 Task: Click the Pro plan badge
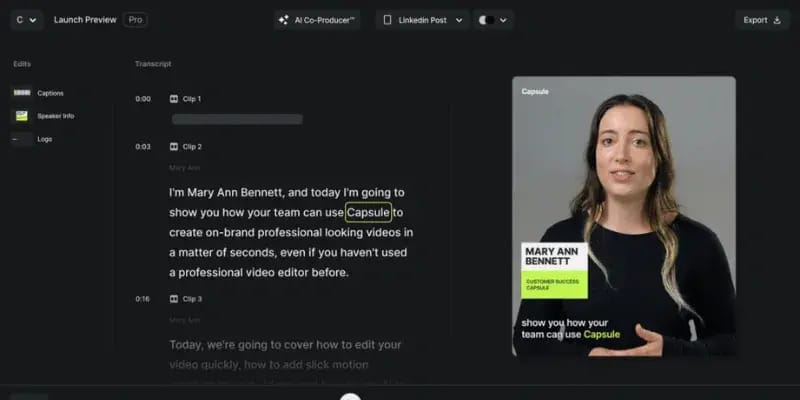click(x=135, y=20)
